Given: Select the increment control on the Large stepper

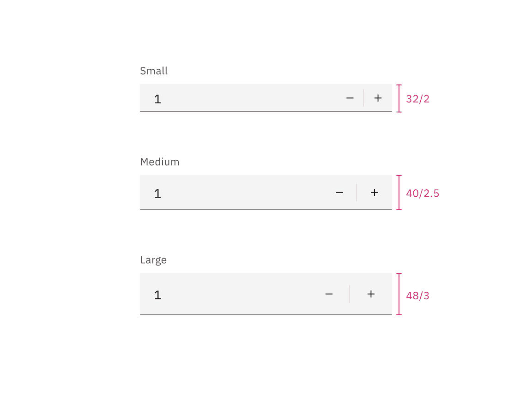Looking at the screenshot, I should coord(371,294).
